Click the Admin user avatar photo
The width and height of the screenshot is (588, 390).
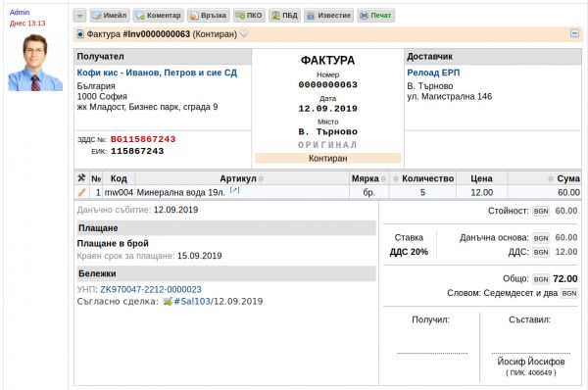coord(35,63)
